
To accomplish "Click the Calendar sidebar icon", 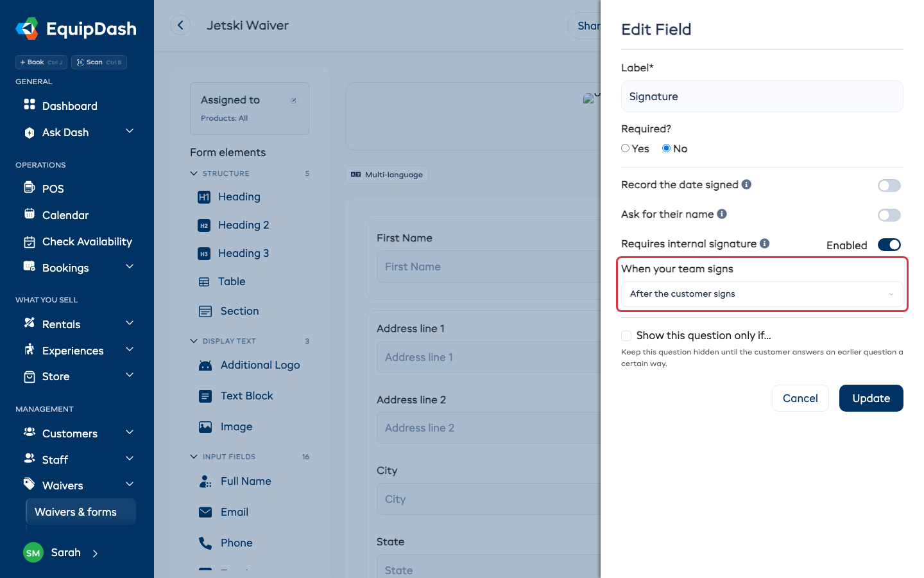I will (x=30, y=214).
